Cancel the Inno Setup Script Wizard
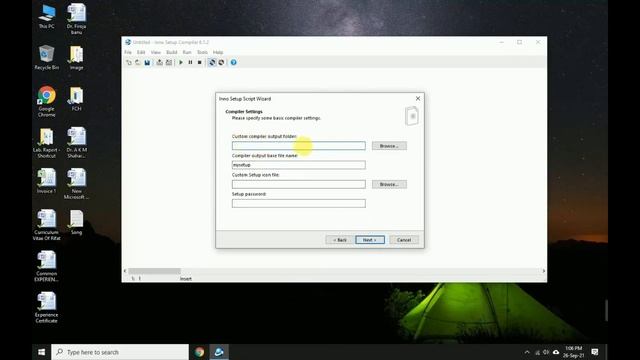The width and height of the screenshot is (640, 360). coord(404,240)
